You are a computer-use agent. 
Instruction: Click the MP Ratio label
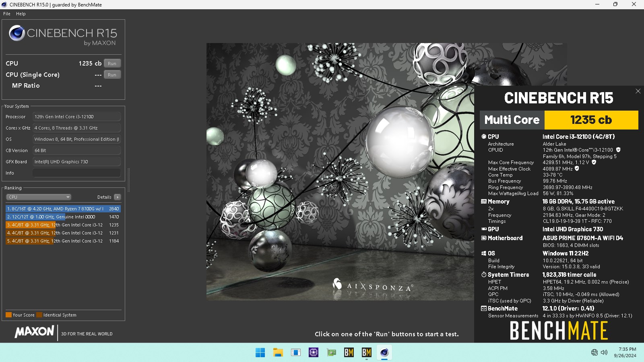click(26, 86)
